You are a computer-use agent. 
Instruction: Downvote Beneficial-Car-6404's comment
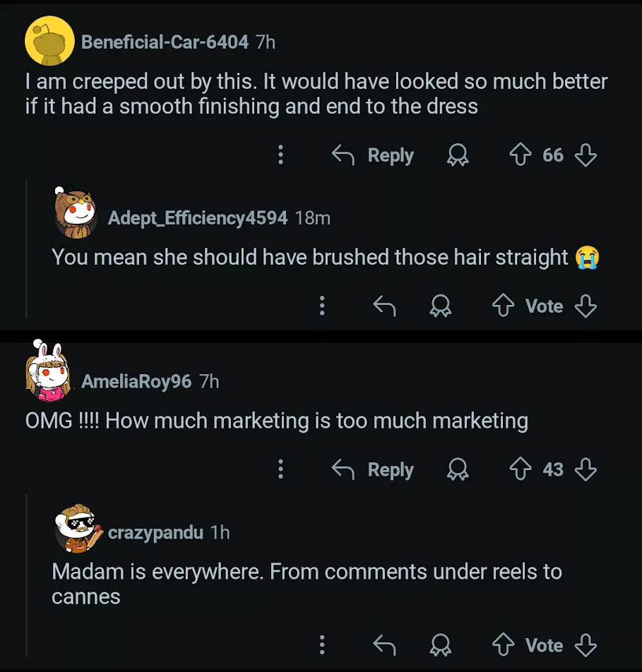[585, 155]
